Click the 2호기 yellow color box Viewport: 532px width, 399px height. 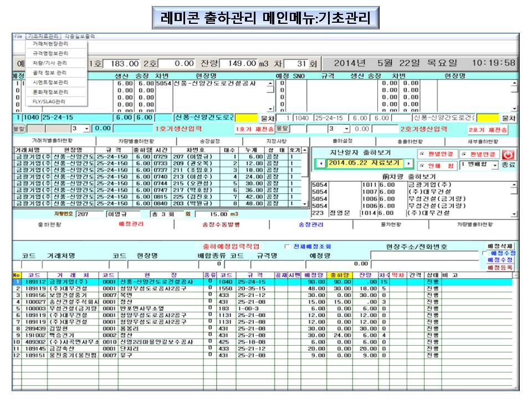coord(488,117)
